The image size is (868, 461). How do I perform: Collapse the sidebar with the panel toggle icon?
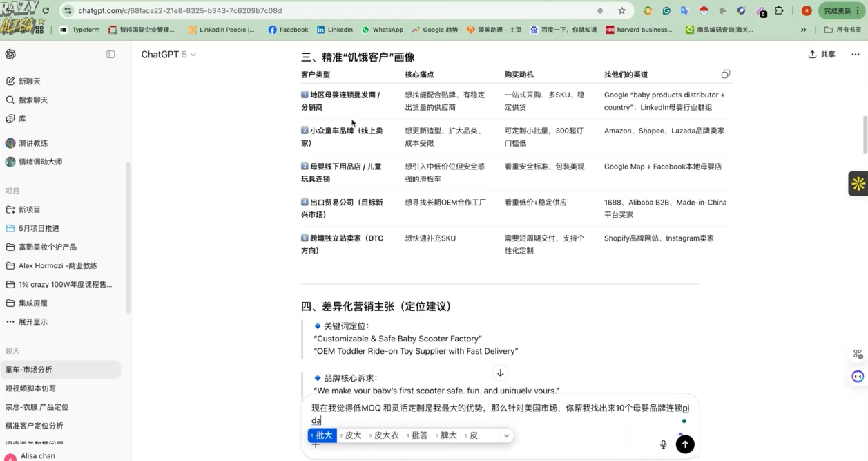pos(110,54)
